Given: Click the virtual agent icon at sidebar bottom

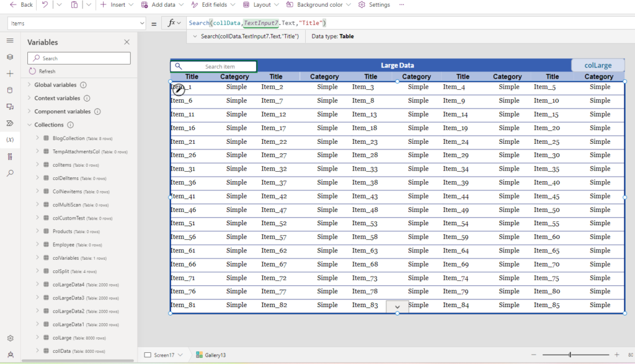Looking at the screenshot, I should click(x=10, y=355).
